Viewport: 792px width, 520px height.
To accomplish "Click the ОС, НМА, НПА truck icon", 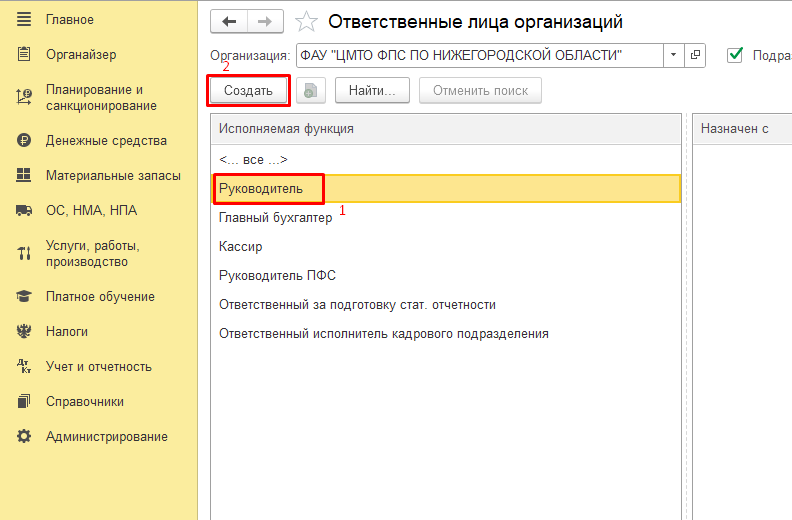I will point(24,210).
